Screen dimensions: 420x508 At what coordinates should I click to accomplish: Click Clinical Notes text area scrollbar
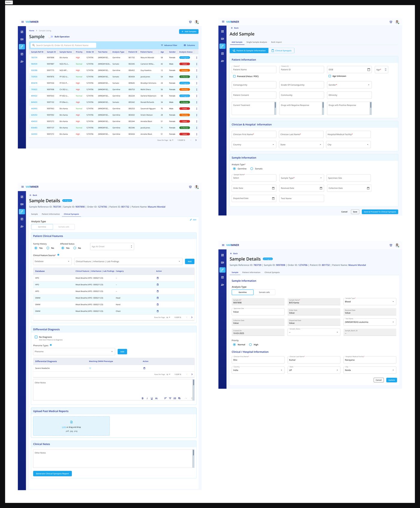point(193,458)
